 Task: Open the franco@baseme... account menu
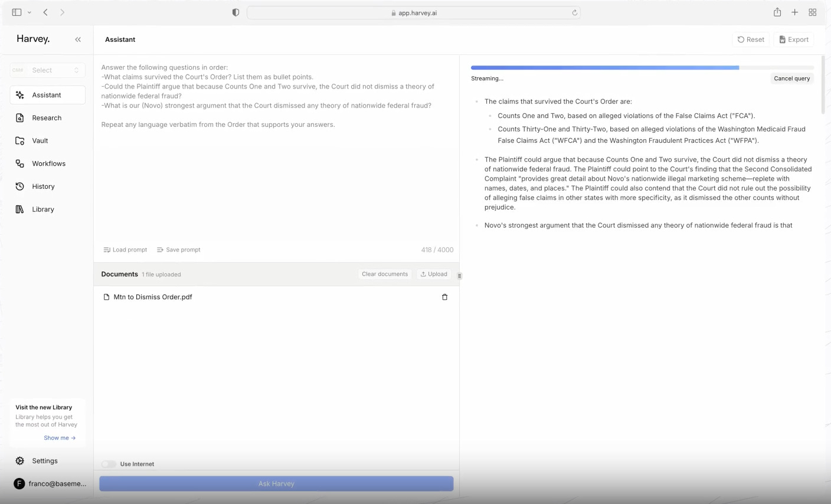50,484
